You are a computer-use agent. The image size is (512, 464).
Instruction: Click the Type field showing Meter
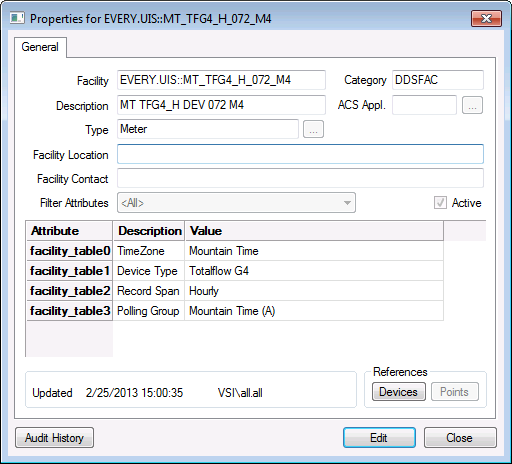pyautogui.click(x=208, y=129)
